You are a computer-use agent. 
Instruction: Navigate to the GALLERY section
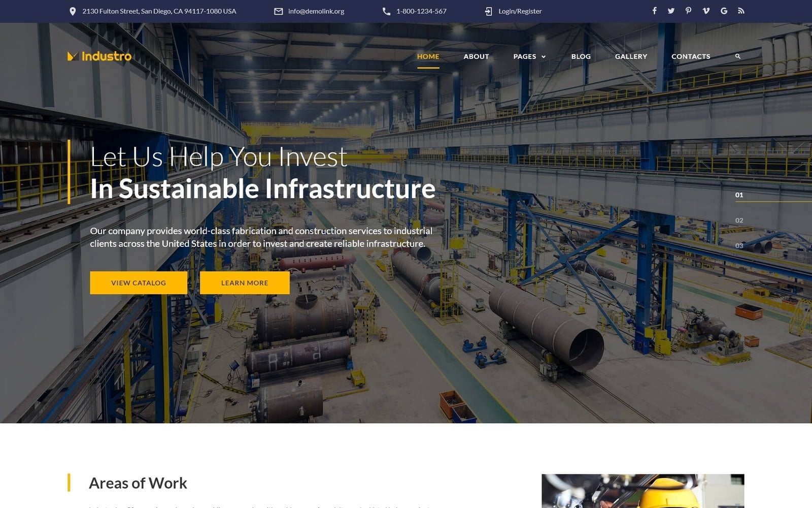pyautogui.click(x=631, y=56)
